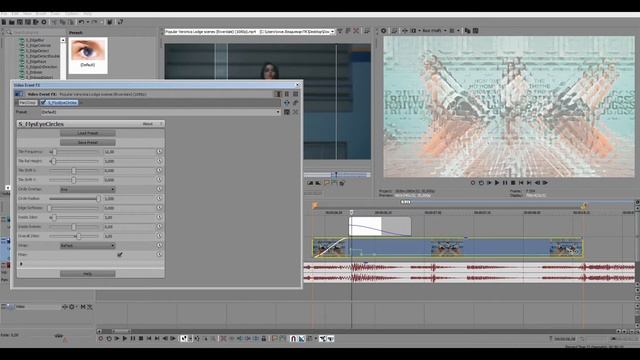Open the edit tool dropdown arrow in bottom toolbar
This screenshot has width=640, height=360.
click(190, 339)
